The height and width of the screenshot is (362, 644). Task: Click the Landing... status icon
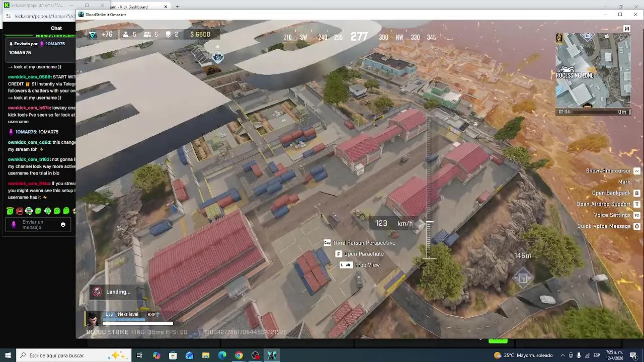pos(97,292)
